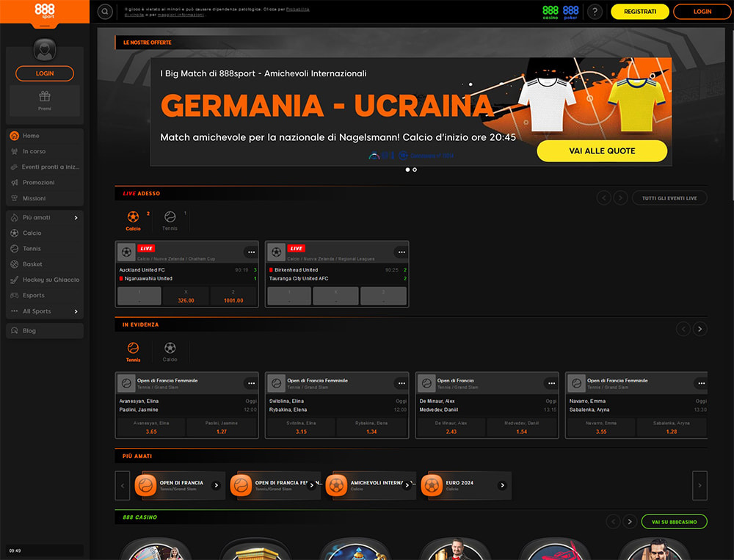
Task: Open Hockey su Ghiaccio menu item
Action: 45,280
